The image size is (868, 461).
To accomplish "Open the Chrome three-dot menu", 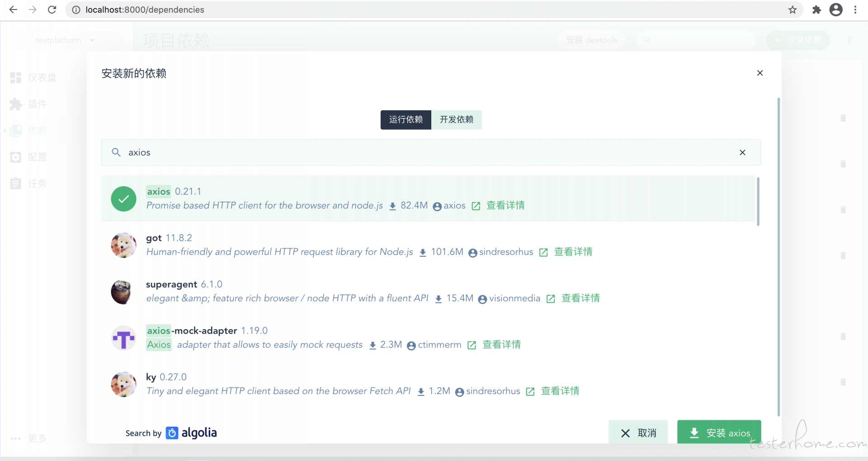I will tap(855, 9).
